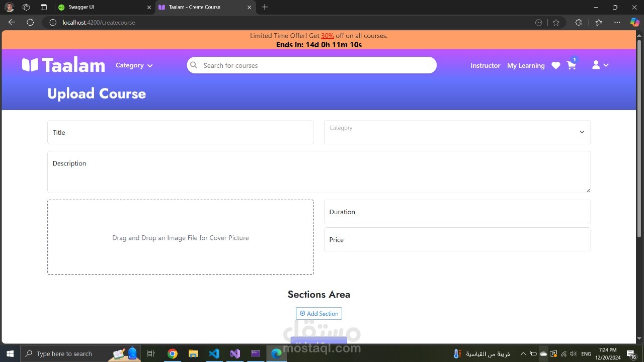Click the address bar URL
Image resolution: width=644 pixels, height=362 pixels.
(99, 22)
